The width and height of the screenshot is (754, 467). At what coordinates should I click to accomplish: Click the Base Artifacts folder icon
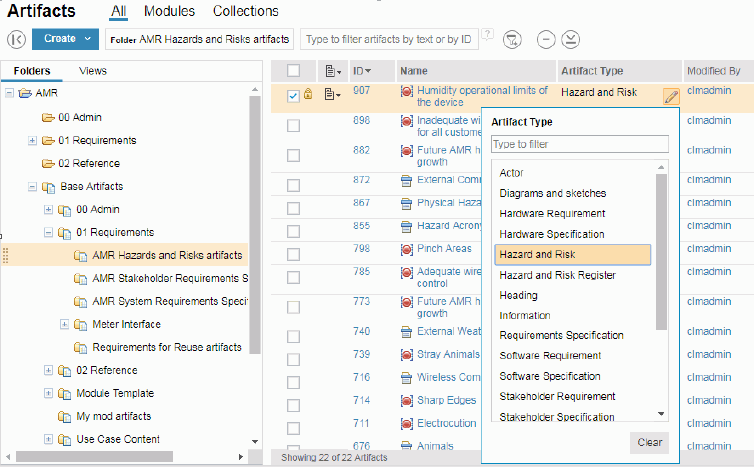pos(48,187)
